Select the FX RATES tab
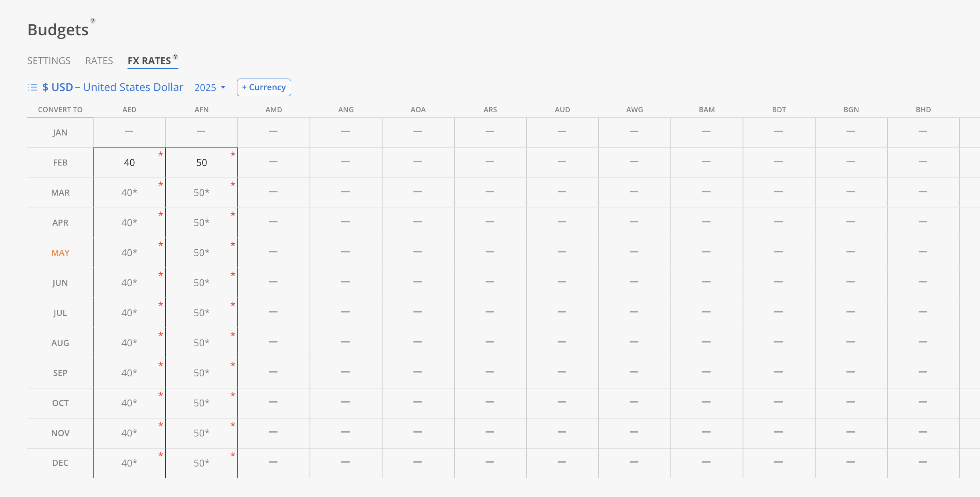This screenshot has height=497, width=980. coord(149,61)
